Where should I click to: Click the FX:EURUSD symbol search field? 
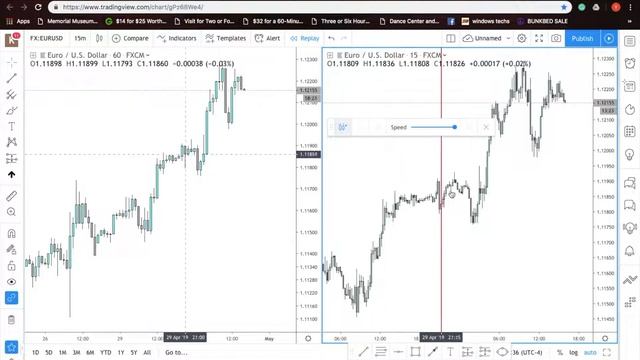pyautogui.click(x=47, y=38)
